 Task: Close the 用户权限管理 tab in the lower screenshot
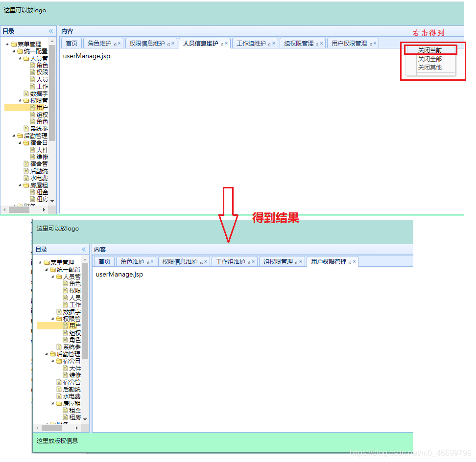(354, 261)
